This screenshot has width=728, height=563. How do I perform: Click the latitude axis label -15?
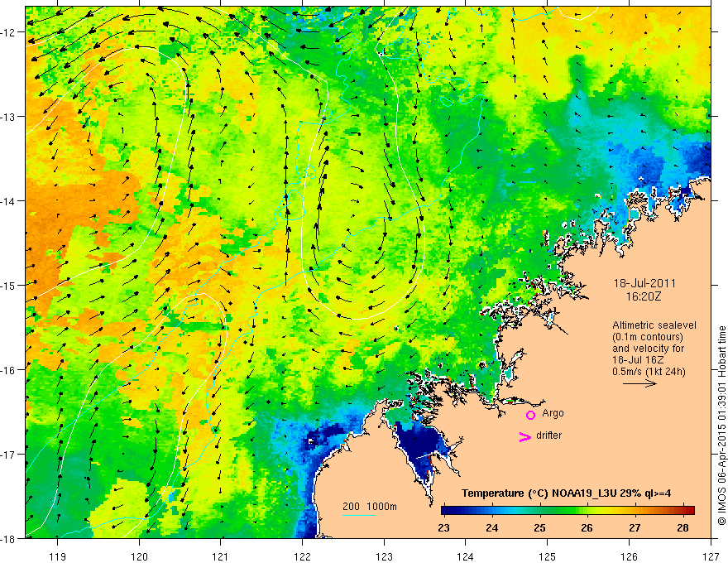click(x=9, y=286)
